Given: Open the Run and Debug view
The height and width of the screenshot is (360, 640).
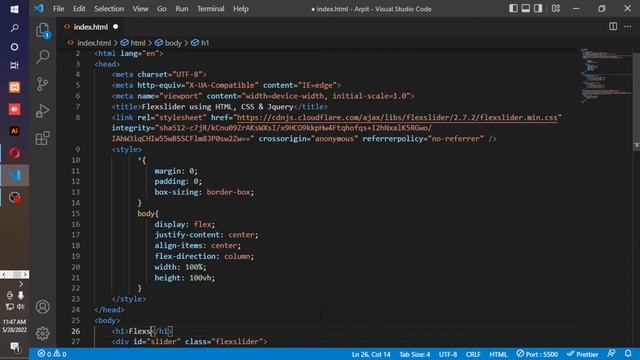Looking at the screenshot, I should [42, 111].
